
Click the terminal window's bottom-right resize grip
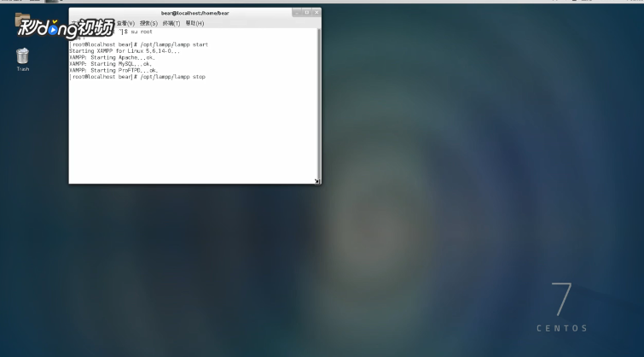coord(317,181)
